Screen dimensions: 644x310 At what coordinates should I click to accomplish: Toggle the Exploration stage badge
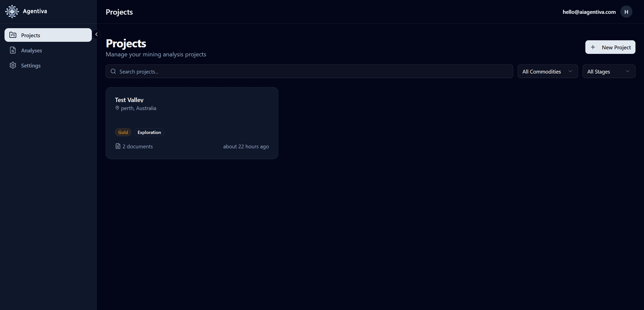[149, 132]
